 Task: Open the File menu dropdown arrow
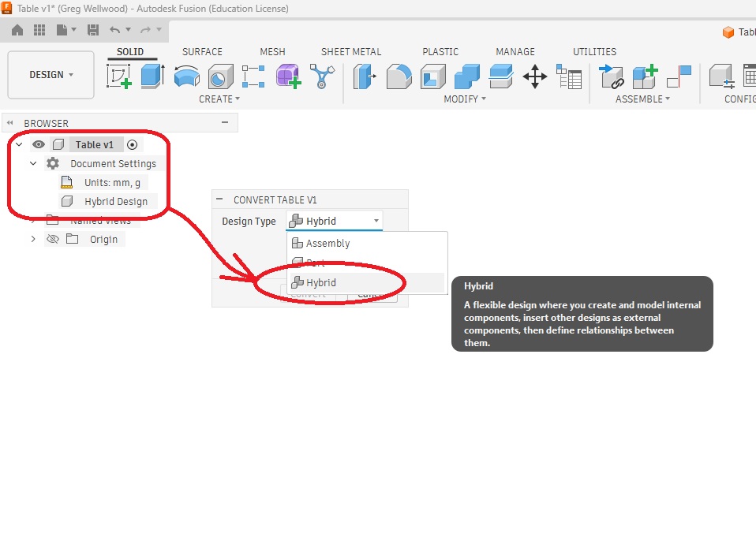(73, 29)
